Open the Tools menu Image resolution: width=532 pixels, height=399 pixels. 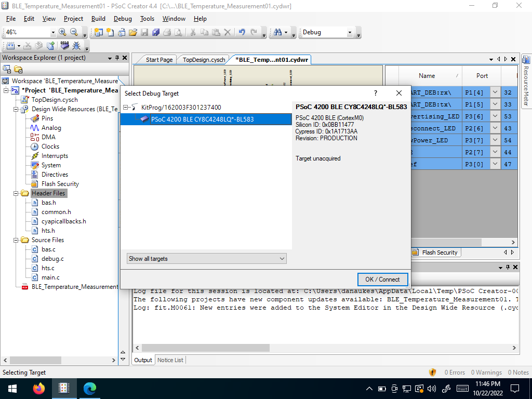147,19
